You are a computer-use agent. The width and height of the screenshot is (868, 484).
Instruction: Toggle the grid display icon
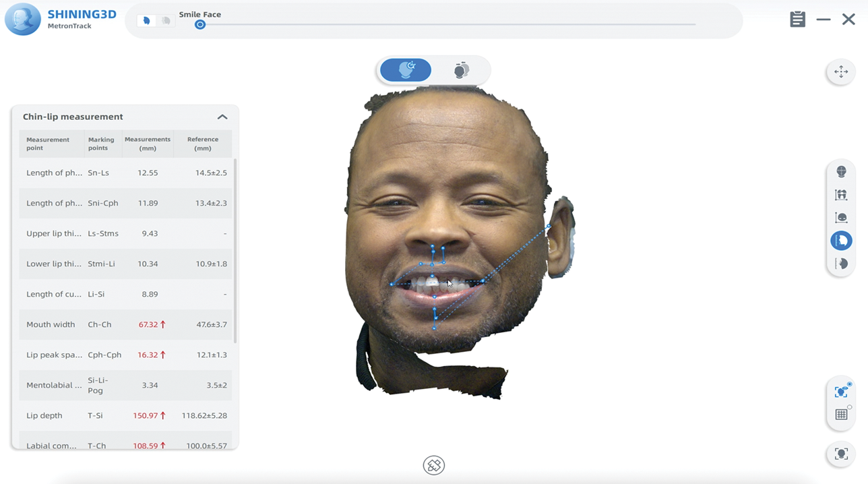coord(841,415)
